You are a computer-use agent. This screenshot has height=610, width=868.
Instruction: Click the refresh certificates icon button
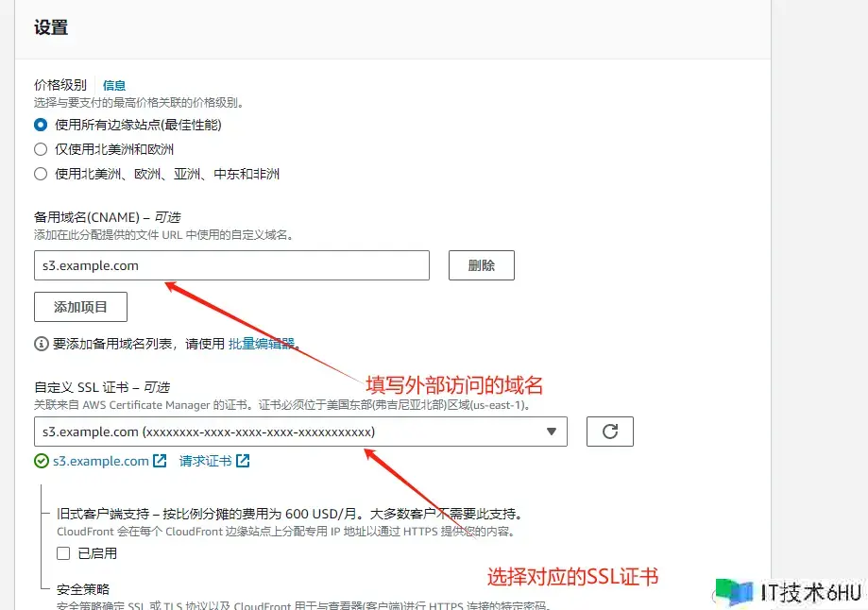610,432
